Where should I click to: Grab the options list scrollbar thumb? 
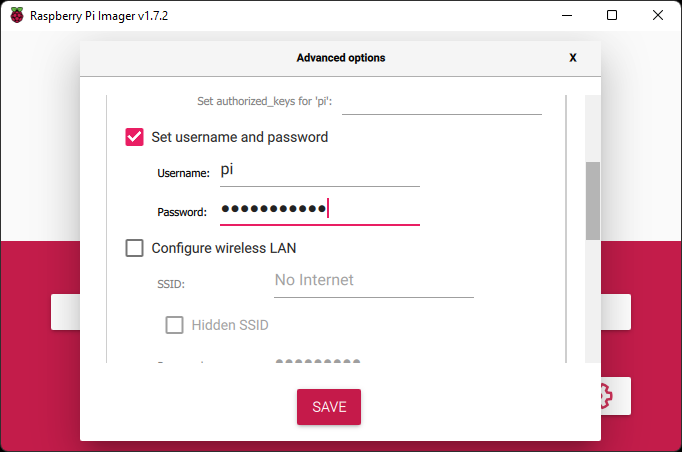(x=592, y=201)
